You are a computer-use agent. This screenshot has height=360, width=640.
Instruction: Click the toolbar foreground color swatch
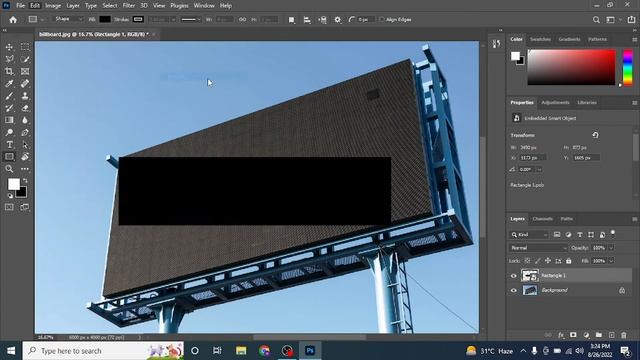coord(13,184)
